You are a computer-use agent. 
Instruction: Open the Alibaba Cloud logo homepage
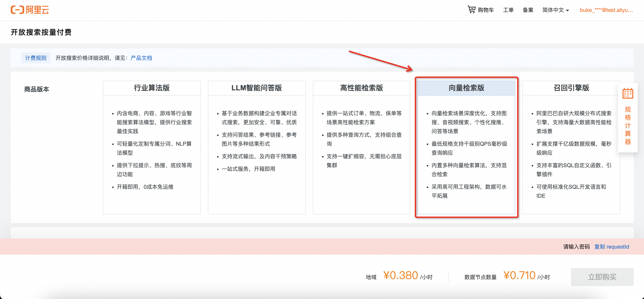pyautogui.click(x=30, y=10)
